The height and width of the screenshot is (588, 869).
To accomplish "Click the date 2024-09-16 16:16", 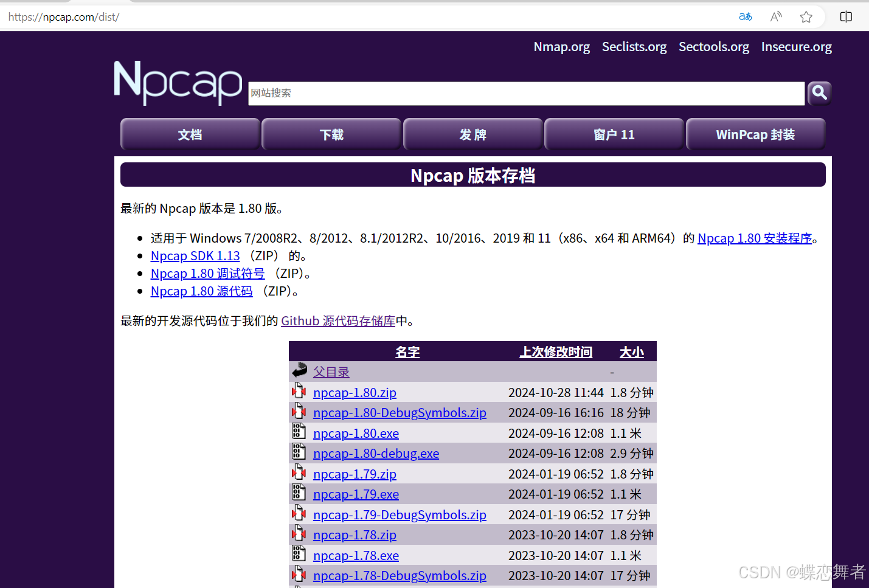I will coord(556,413).
